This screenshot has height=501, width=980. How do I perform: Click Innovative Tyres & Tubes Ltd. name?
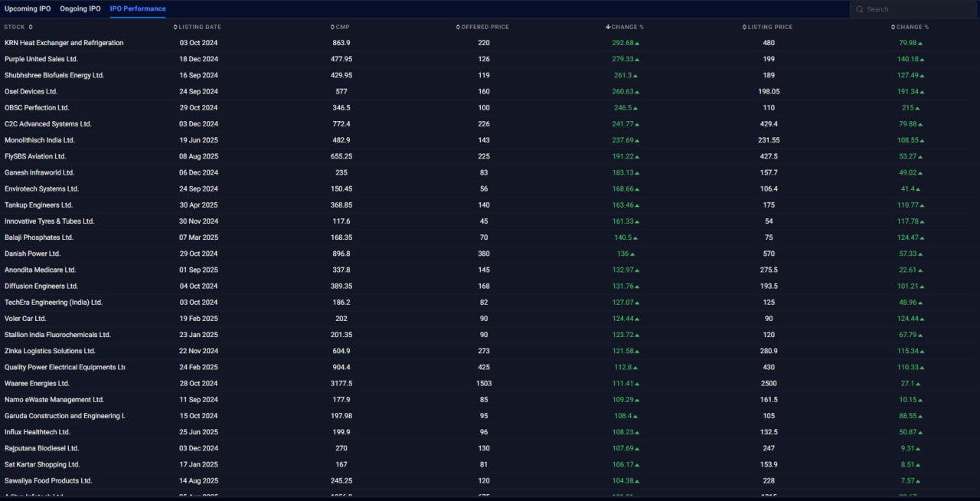[49, 221]
